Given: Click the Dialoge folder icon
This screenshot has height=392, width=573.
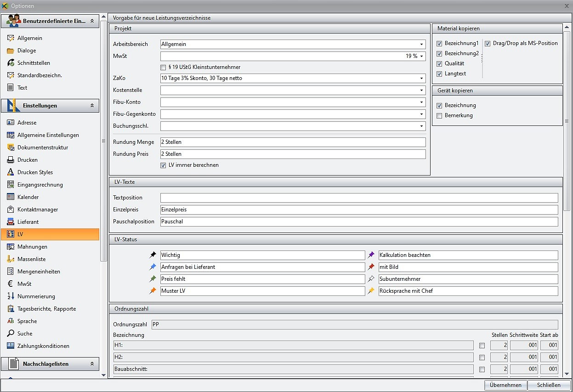Looking at the screenshot, I should pyautogui.click(x=11, y=51).
